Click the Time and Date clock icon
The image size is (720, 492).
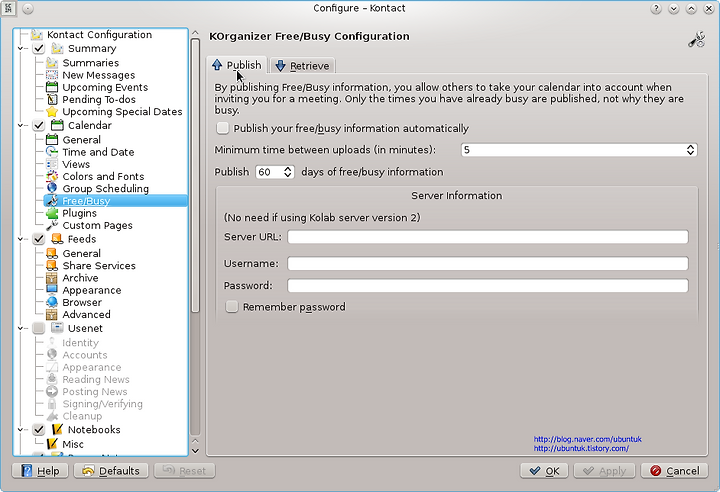click(x=52, y=152)
